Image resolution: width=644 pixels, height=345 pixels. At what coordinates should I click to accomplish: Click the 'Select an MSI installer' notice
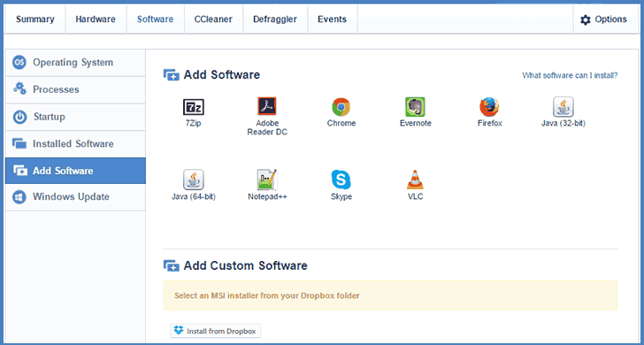[390, 295]
